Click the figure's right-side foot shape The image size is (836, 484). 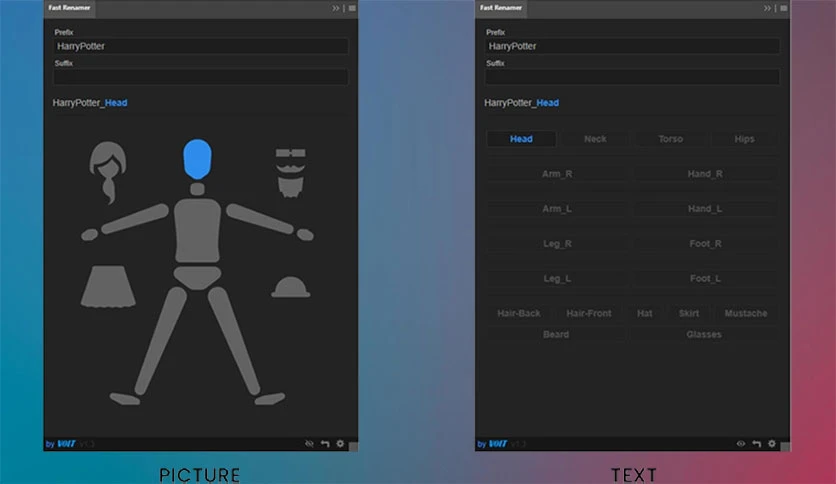click(270, 398)
